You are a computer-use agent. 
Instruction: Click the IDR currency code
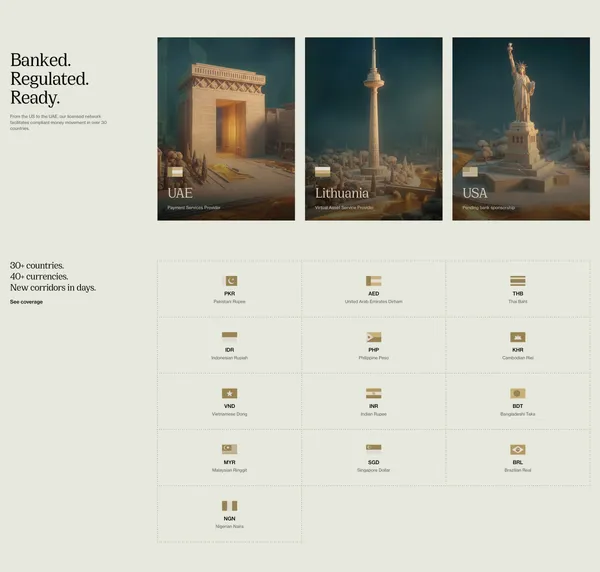click(230, 350)
